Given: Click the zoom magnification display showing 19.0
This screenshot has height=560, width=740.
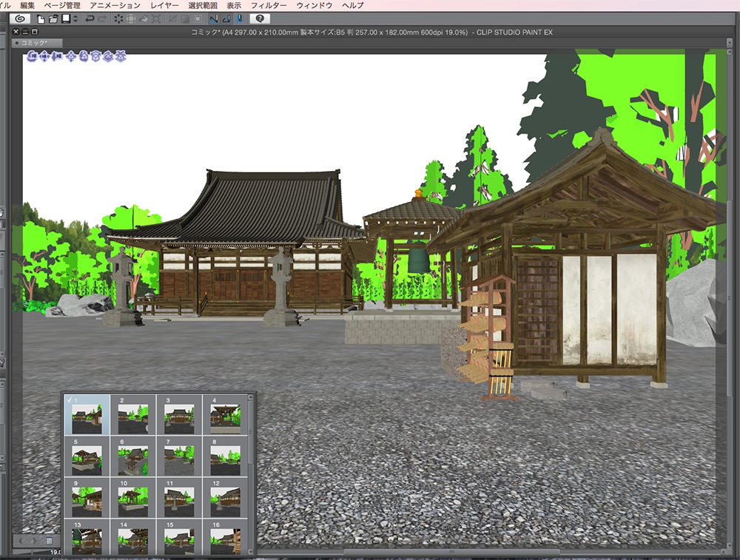Looking at the screenshot, I should click(55, 551).
